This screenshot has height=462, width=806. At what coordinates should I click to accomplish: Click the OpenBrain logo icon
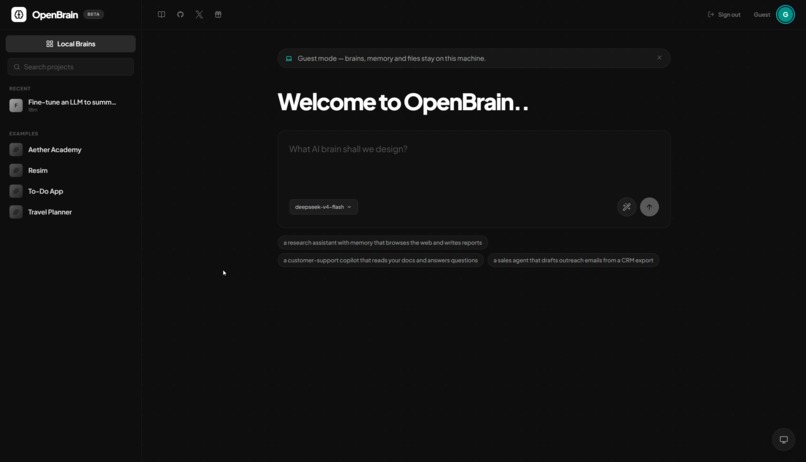[x=19, y=14]
